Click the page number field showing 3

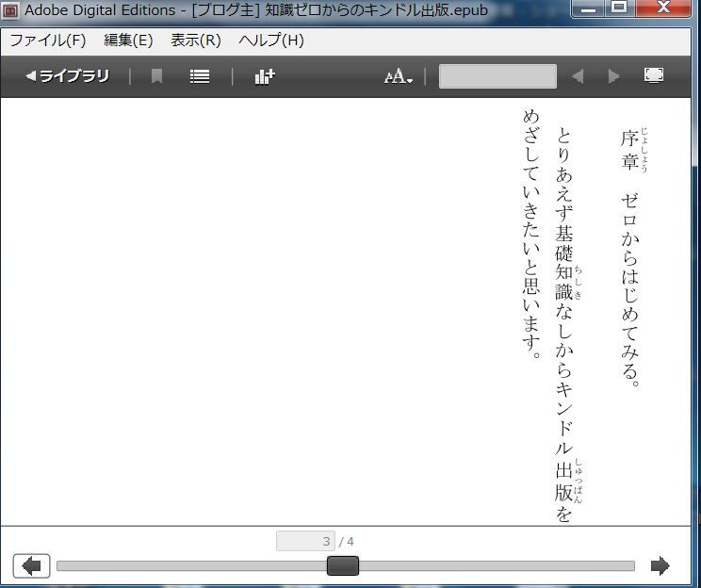[x=305, y=541]
